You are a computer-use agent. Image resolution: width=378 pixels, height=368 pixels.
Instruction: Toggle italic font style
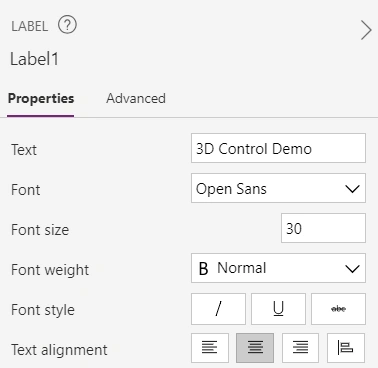218,309
